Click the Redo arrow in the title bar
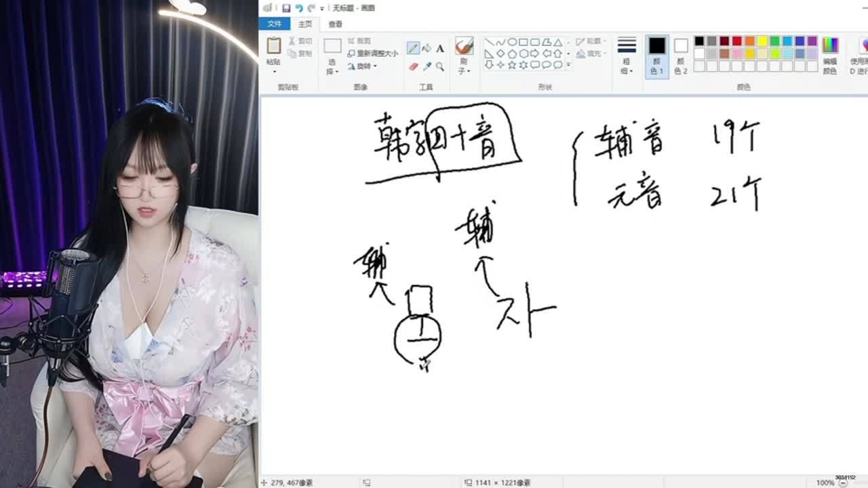Screen dimensions: 868x488 coord(311,8)
